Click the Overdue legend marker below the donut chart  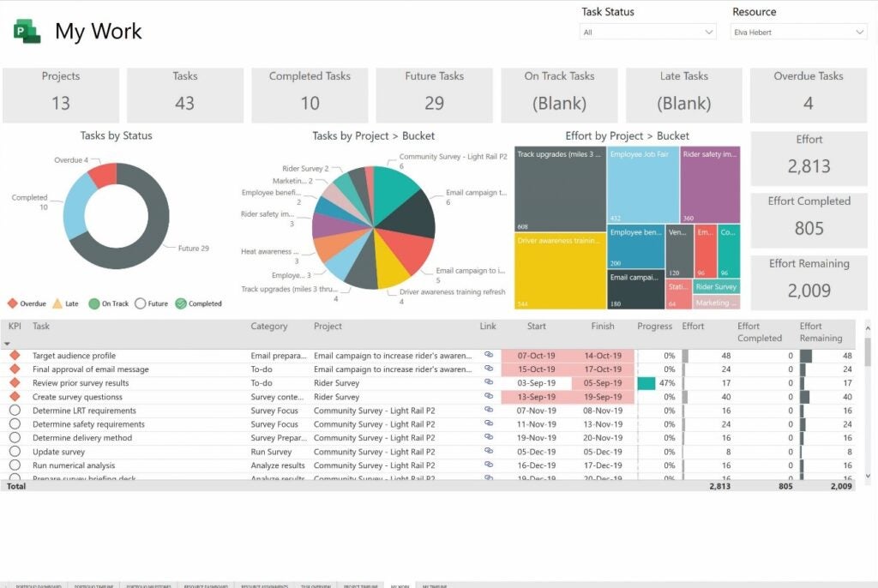tap(13, 303)
